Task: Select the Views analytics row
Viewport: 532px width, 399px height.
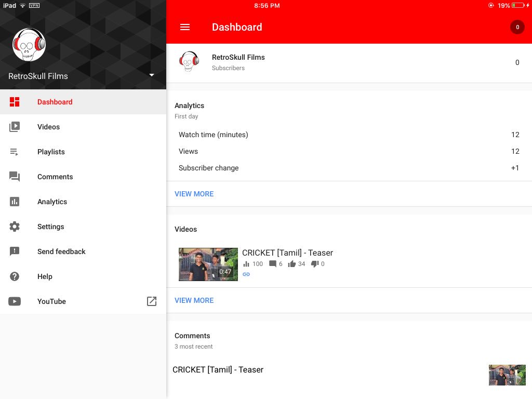Action: click(x=349, y=151)
